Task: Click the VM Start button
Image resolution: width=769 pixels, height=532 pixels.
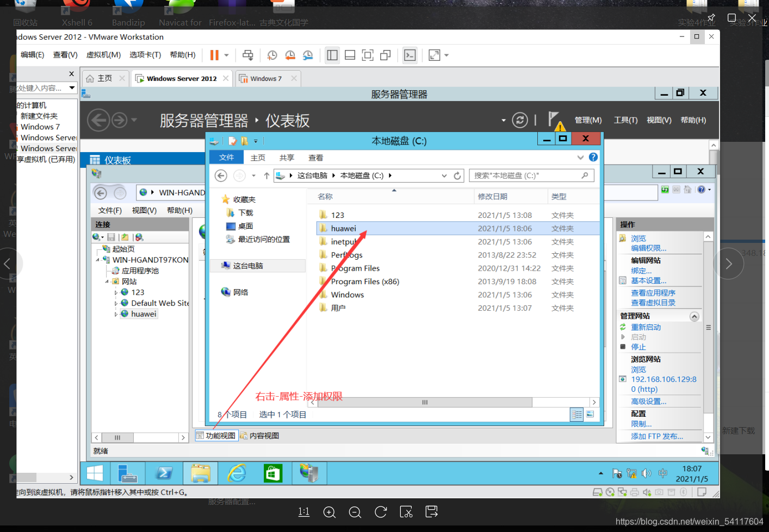Action: (x=95, y=473)
